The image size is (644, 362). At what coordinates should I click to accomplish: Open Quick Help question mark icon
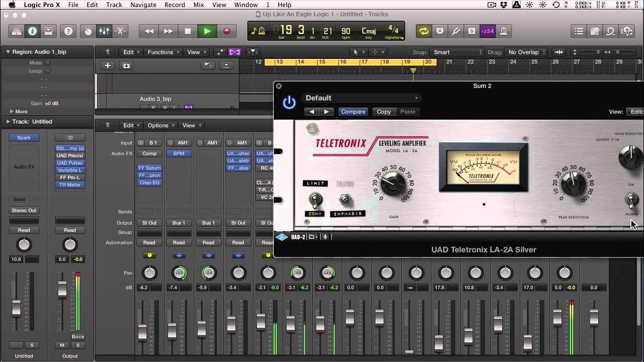point(68,31)
